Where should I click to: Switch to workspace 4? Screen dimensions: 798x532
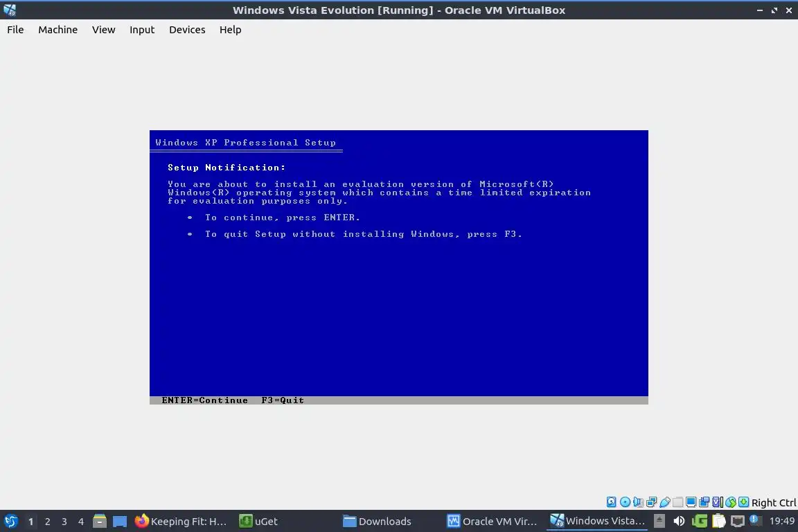click(x=81, y=522)
